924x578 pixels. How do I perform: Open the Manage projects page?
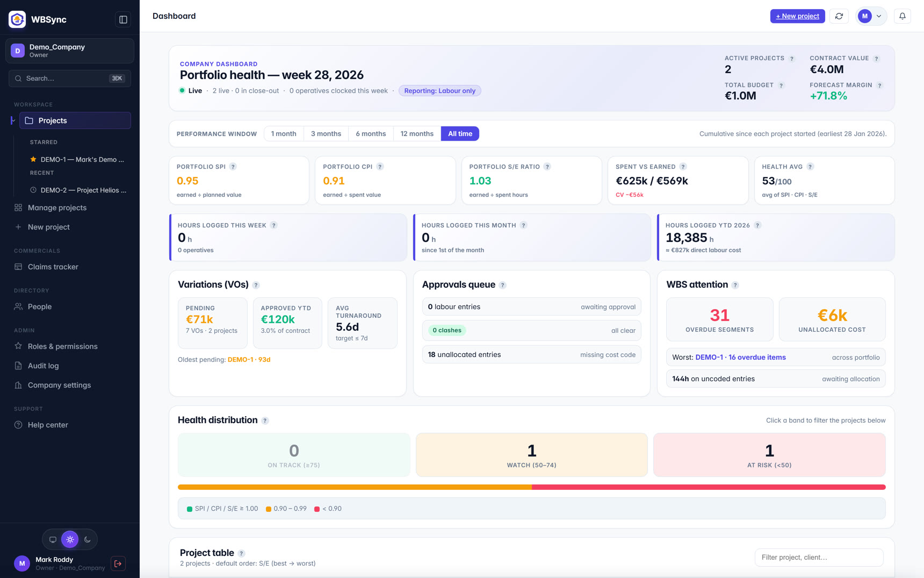pyautogui.click(x=70, y=208)
